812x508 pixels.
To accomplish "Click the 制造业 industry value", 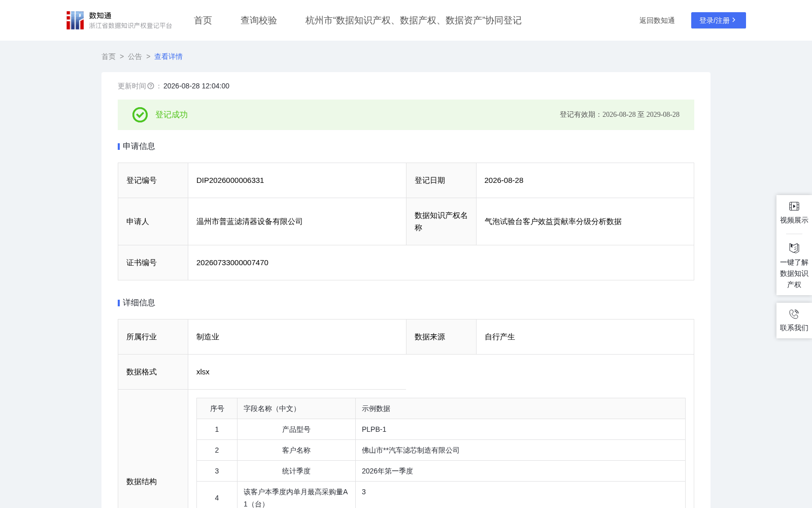I will point(208,337).
